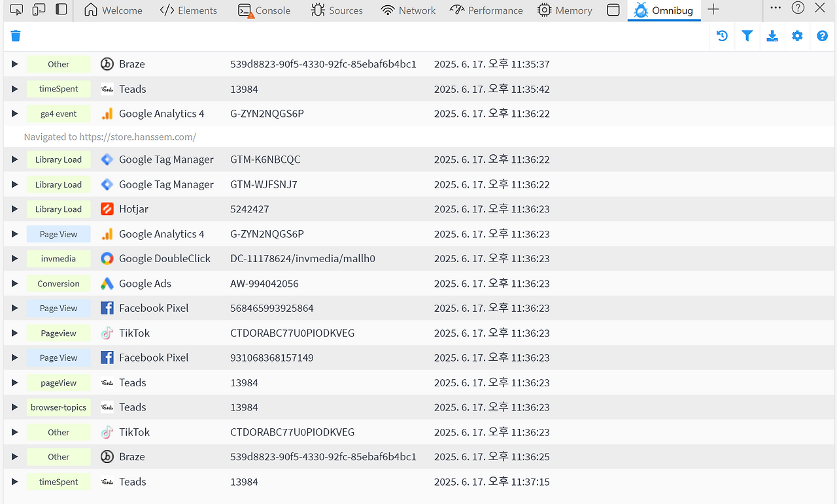This screenshot has height=504, width=837.
Task: Open the Console tab
Action: click(264, 10)
